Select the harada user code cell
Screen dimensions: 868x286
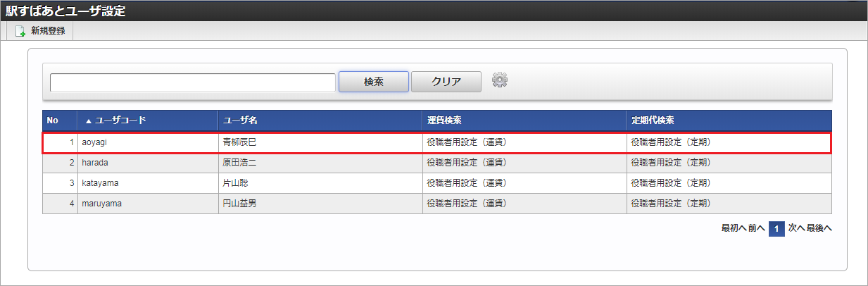[x=148, y=163]
